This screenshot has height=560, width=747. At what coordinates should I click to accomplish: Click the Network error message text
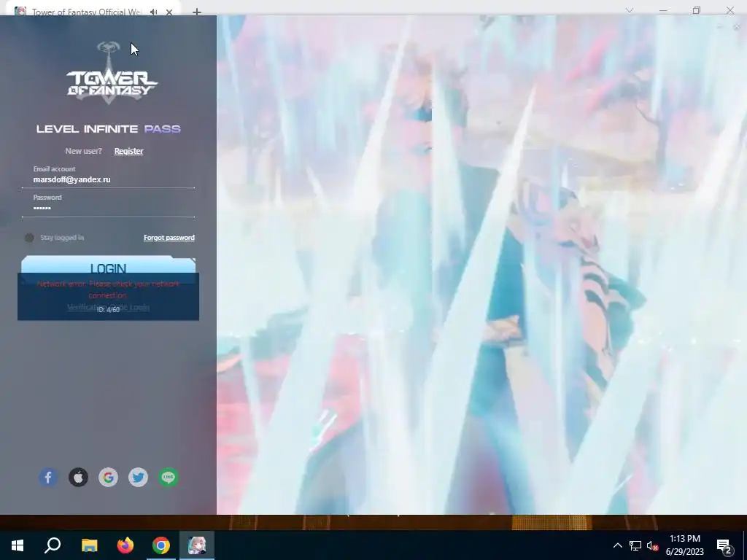pyautogui.click(x=108, y=289)
